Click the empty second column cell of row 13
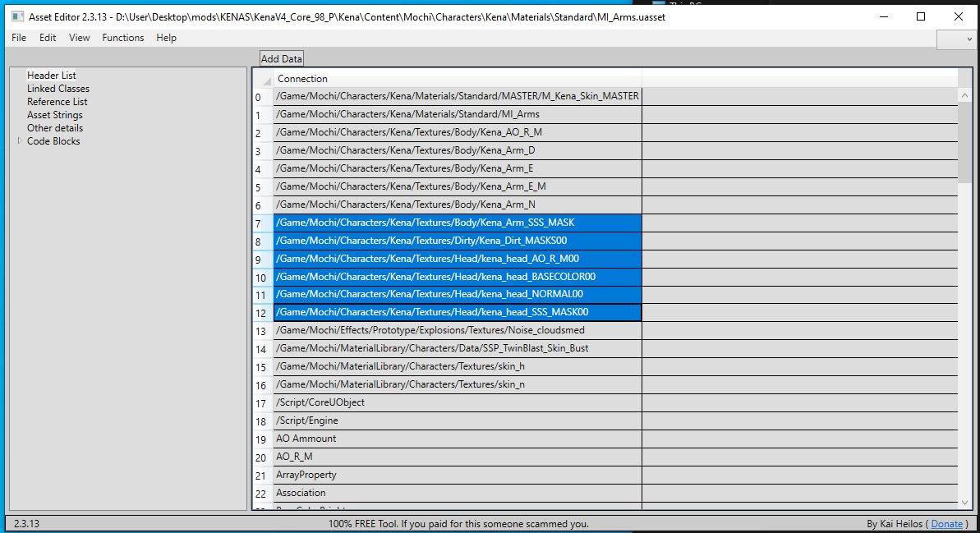Screen dimensions: 980x533 click(x=800, y=330)
